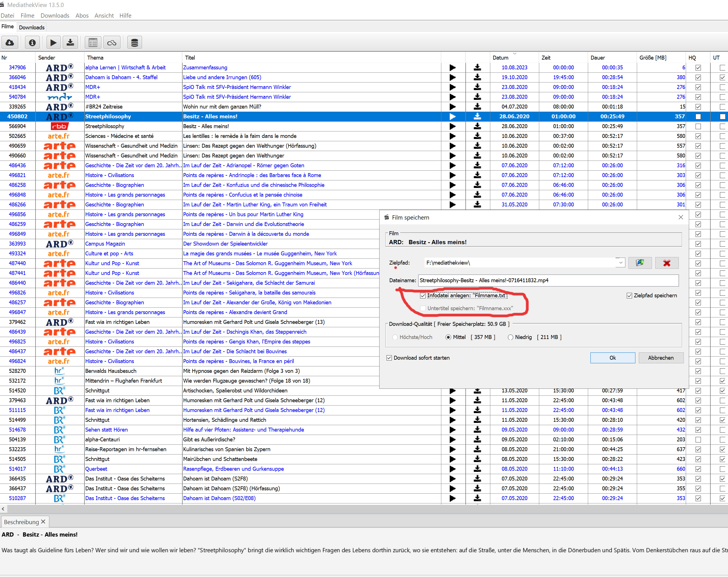The width and height of the screenshot is (728, 577).
Task: Click the download film toolbar icon
Action: [x=70, y=43]
